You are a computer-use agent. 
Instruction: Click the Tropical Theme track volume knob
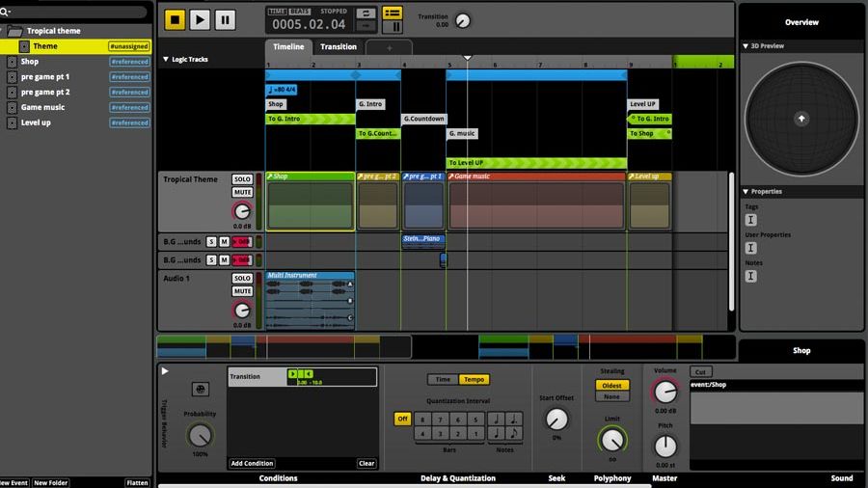point(242,211)
